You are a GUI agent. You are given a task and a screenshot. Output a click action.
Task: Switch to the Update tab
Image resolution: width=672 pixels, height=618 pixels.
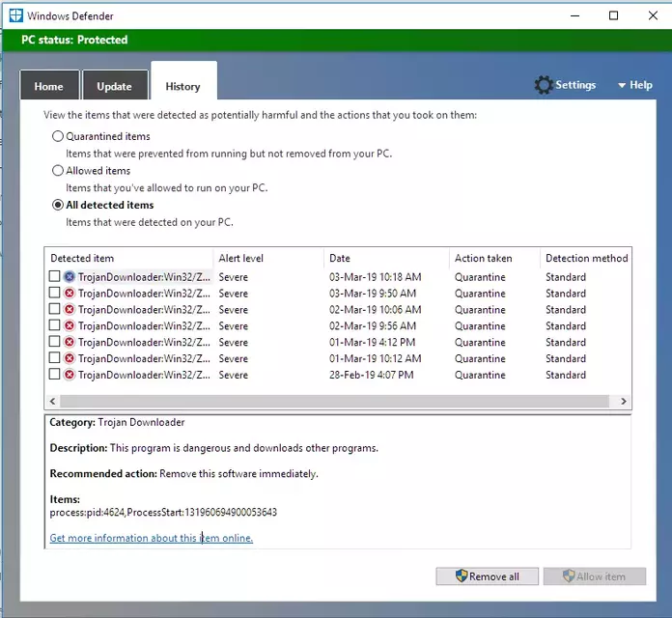pyautogui.click(x=115, y=86)
